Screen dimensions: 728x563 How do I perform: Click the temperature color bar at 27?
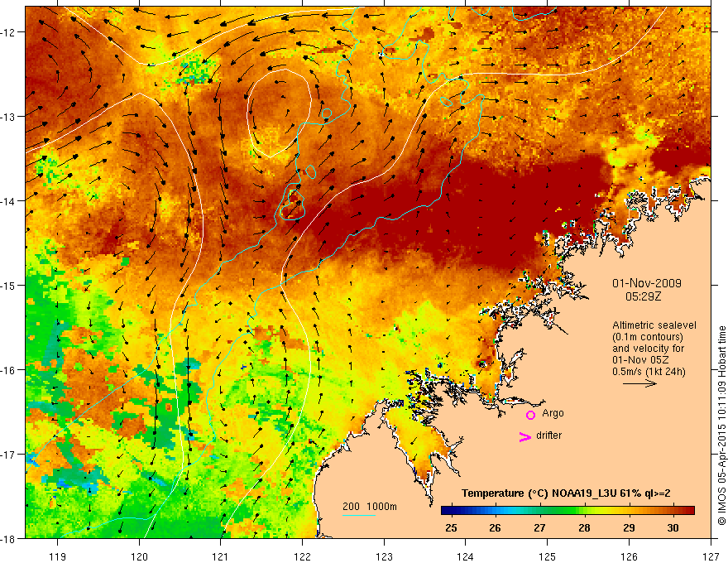pyautogui.click(x=540, y=511)
